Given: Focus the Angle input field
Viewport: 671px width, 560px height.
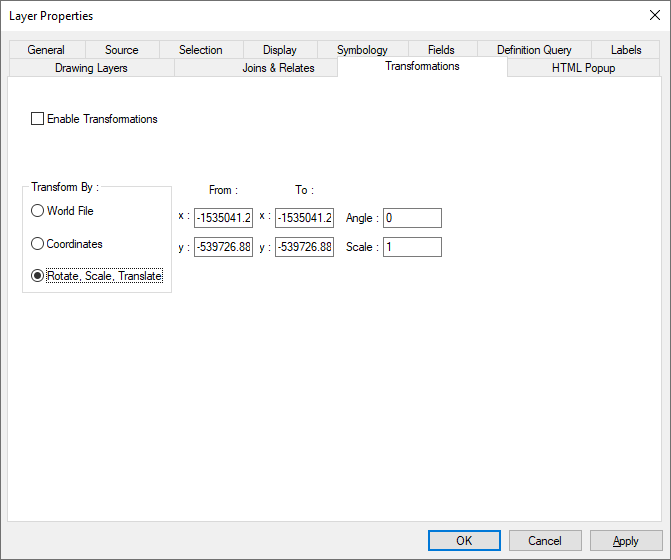Looking at the screenshot, I should [x=413, y=218].
